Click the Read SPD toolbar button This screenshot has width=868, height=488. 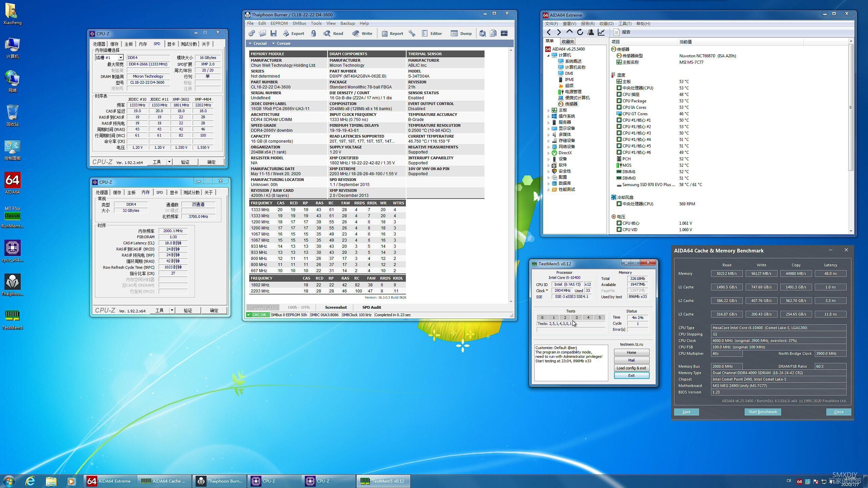coord(333,33)
